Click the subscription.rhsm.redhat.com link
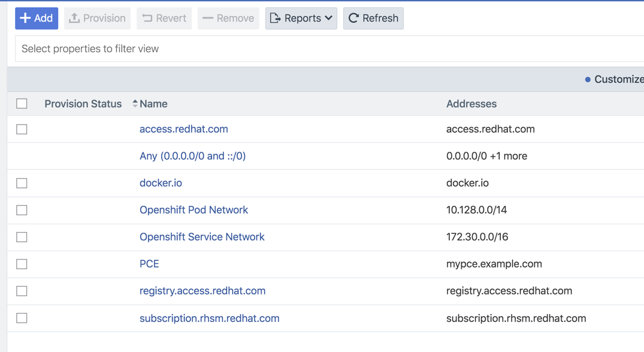The width and height of the screenshot is (644, 352). point(210,318)
